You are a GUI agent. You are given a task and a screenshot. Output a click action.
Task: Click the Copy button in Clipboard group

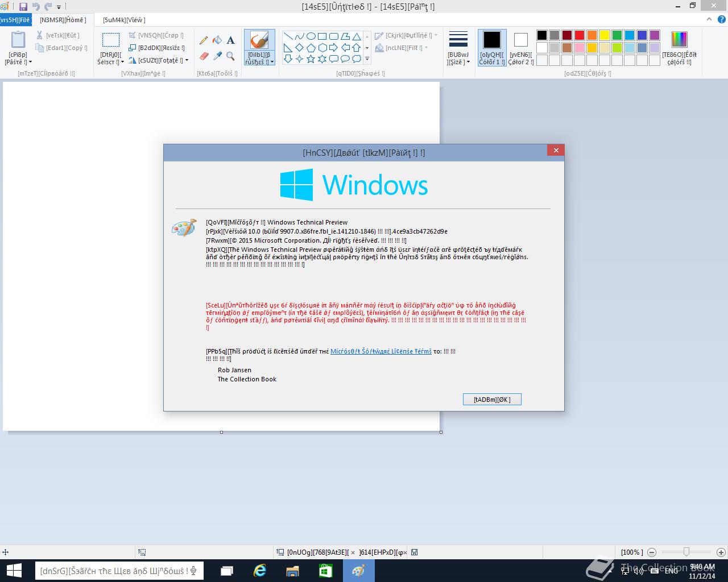(x=61, y=48)
